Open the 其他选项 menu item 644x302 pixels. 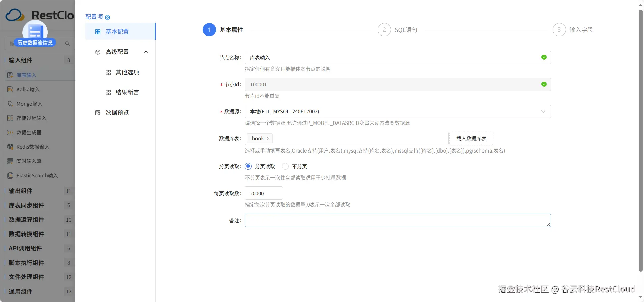point(120,72)
